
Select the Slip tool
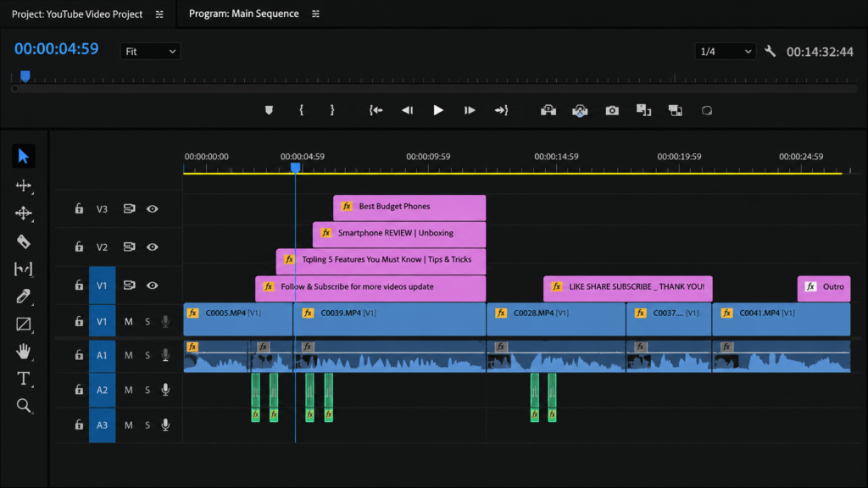click(23, 269)
